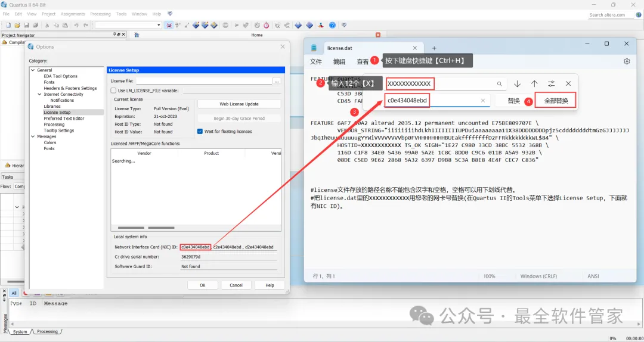Click the Open folder icon in Quartus toolbar

point(17,25)
